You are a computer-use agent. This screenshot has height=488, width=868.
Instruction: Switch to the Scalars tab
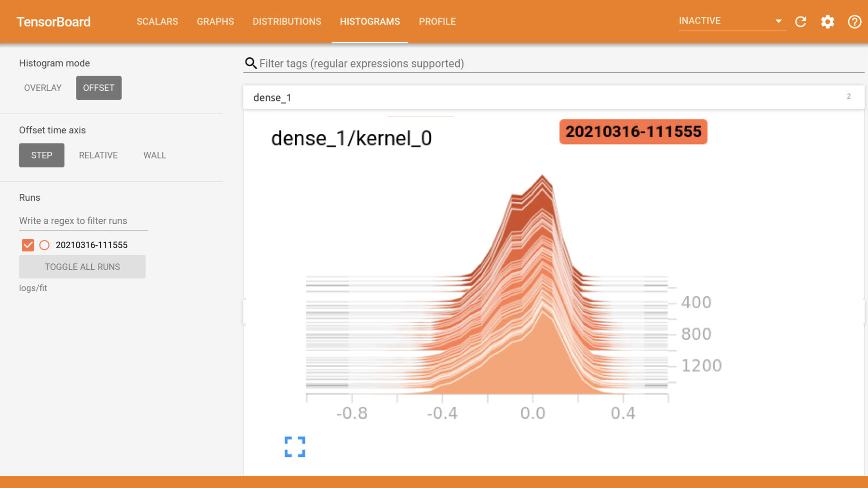(157, 22)
